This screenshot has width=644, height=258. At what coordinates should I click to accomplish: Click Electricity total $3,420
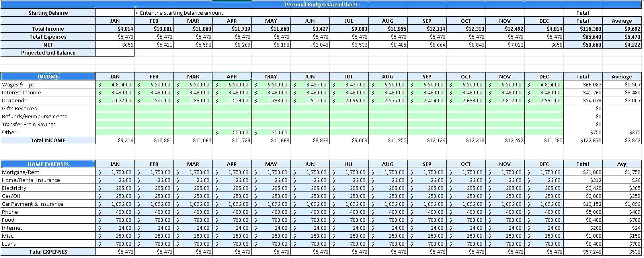tap(583, 188)
